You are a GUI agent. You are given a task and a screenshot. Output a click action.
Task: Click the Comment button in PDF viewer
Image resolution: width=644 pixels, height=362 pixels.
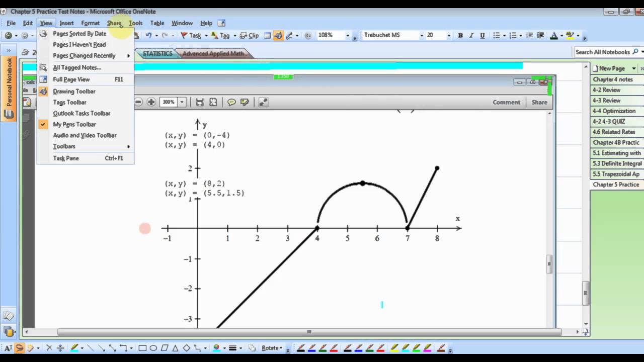(x=507, y=102)
